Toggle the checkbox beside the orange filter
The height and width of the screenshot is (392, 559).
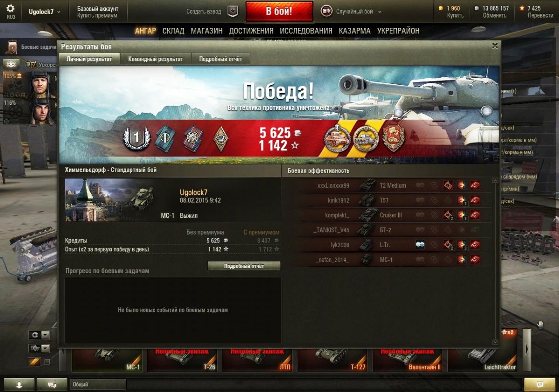[47, 362]
